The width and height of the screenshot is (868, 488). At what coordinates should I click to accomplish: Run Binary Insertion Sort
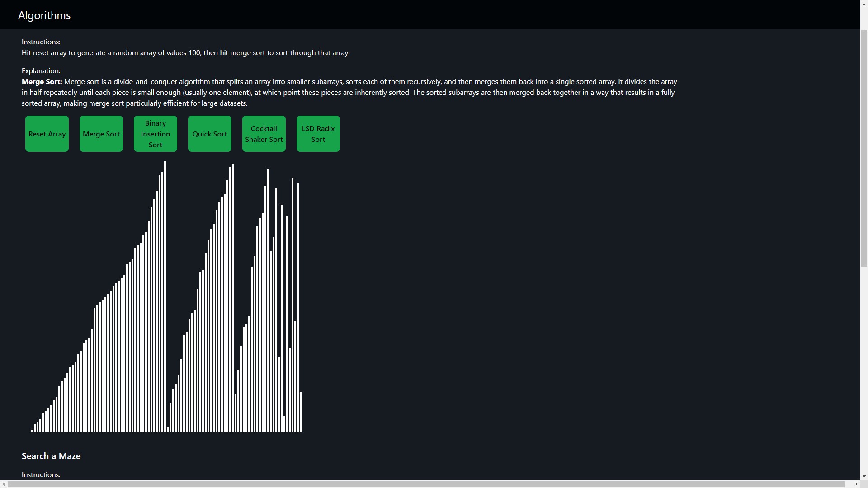pos(156,134)
